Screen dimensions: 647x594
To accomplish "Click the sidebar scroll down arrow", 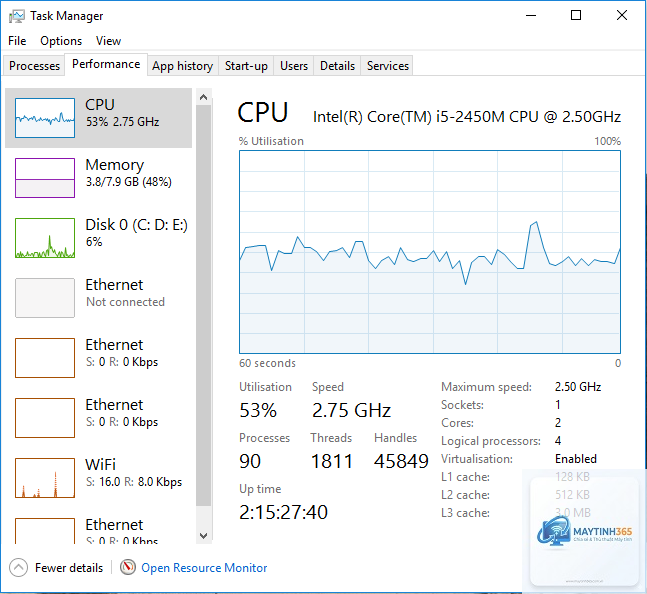I will pos(203,536).
